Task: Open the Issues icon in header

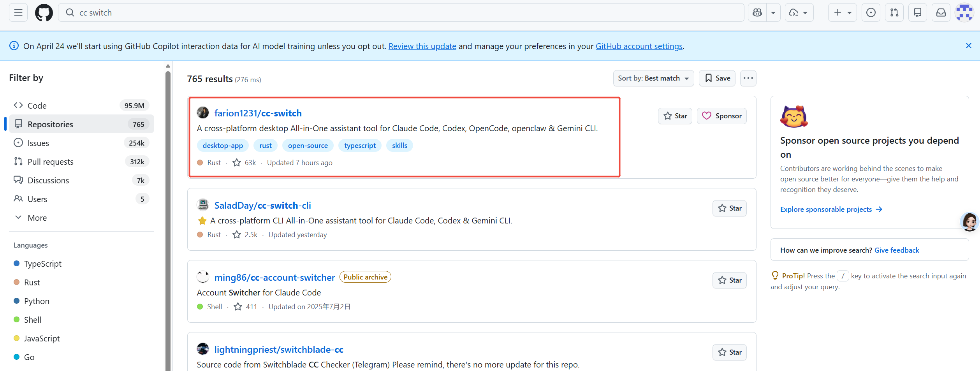Action: tap(871, 12)
